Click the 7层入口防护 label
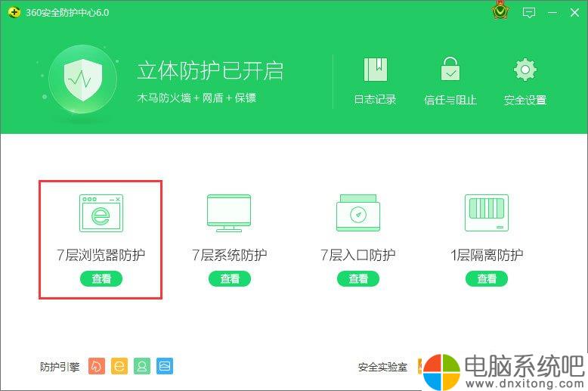The width and height of the screenshot is (588, 391). click(x=358, y=255)
